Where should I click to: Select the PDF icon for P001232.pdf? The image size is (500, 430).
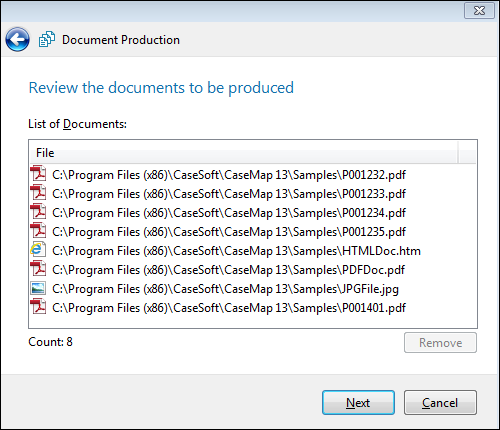pyautogui.click(x=38, y=174)
